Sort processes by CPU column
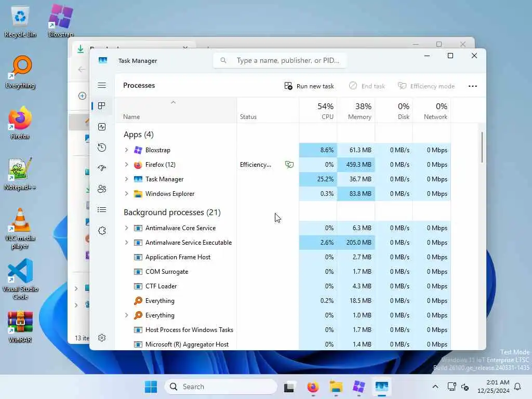Screen dimensions: 532x399 tap(318, 110)
